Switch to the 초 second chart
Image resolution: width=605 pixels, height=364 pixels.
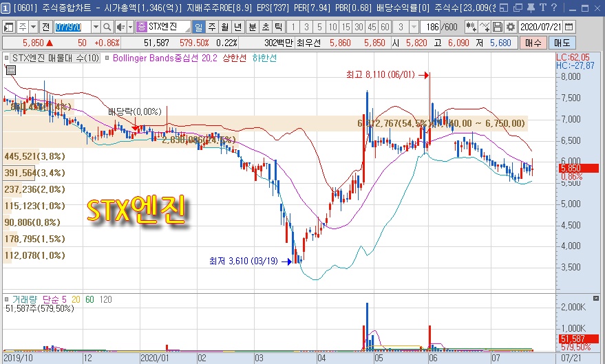click(266, 27)
